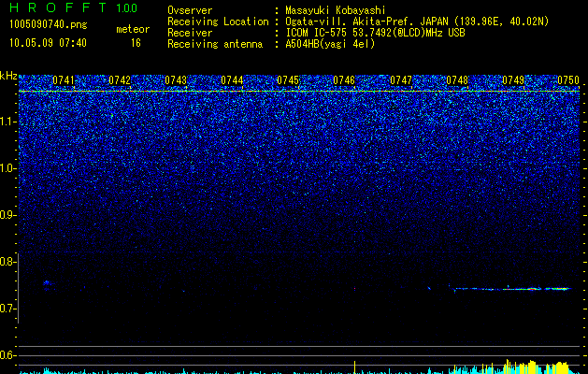Image resolution: width=588 pixels, height=374 pixels.
Task: Click the long meteor echo trace after 0748
Action: point(512,289)
